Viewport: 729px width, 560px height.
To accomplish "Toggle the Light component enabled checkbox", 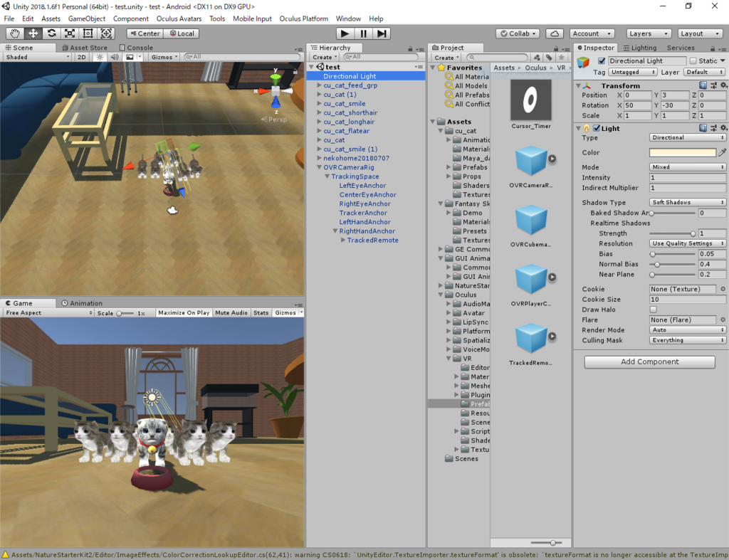I will pyautogui.click(x=597, y=128).
